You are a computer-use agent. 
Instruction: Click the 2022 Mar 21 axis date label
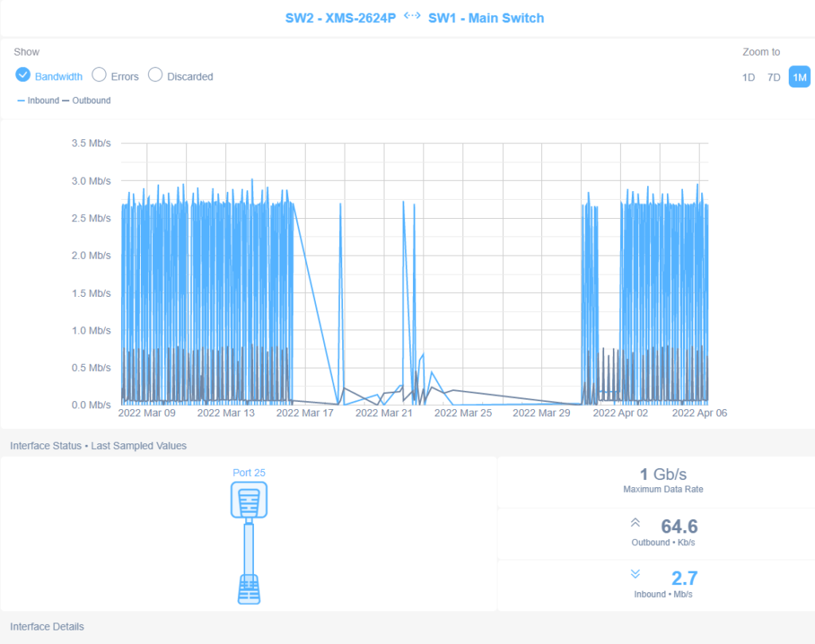pos(384,413)
